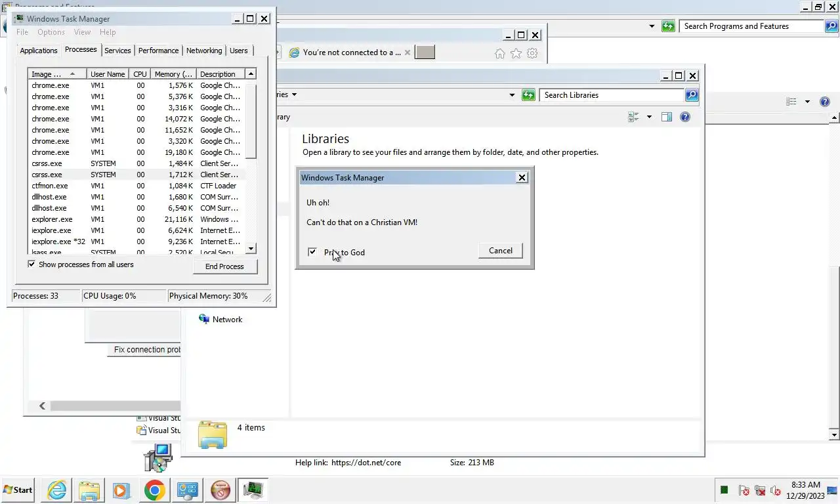This screenshot has width=840, height=504.
Task: Open a new tab in Internet Explorer
Action: point(425,52)
